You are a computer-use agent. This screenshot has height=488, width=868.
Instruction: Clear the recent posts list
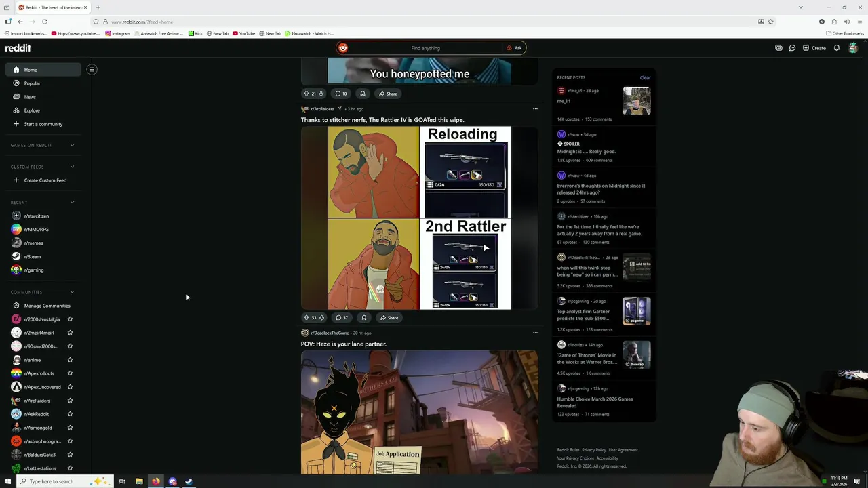click(645, 77)
